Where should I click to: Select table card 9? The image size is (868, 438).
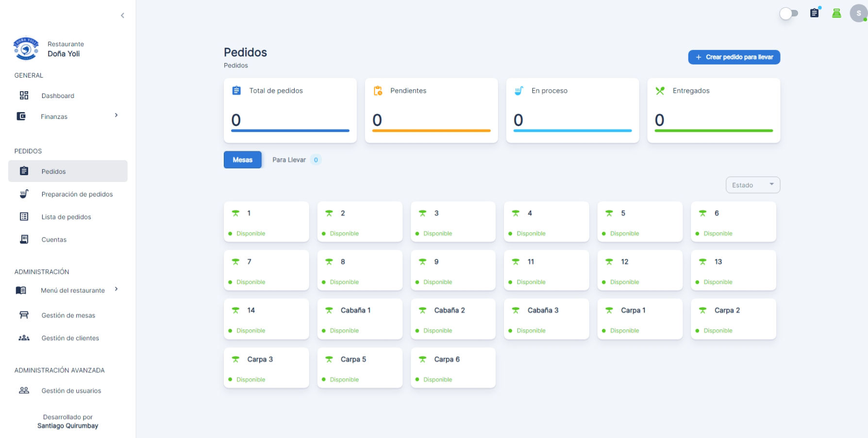pyautogui.click(x=453, y=270)
